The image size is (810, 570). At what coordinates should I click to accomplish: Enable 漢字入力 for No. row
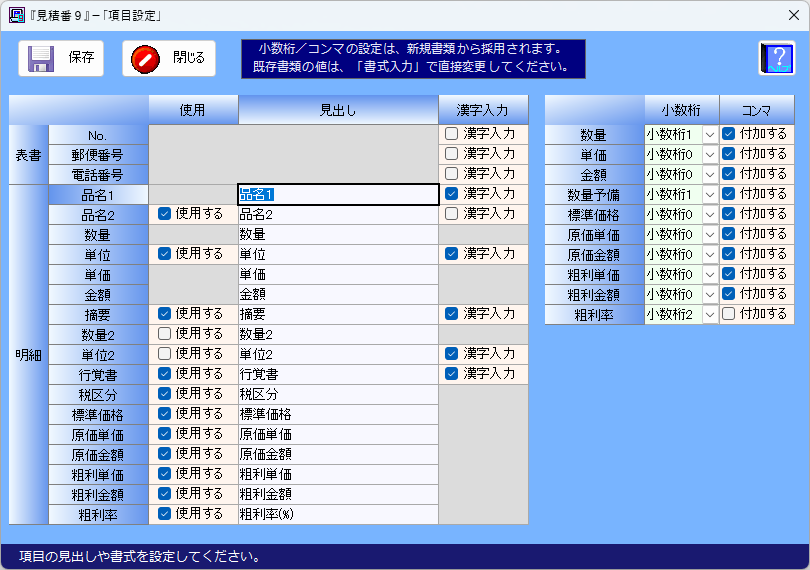(451, 133)
